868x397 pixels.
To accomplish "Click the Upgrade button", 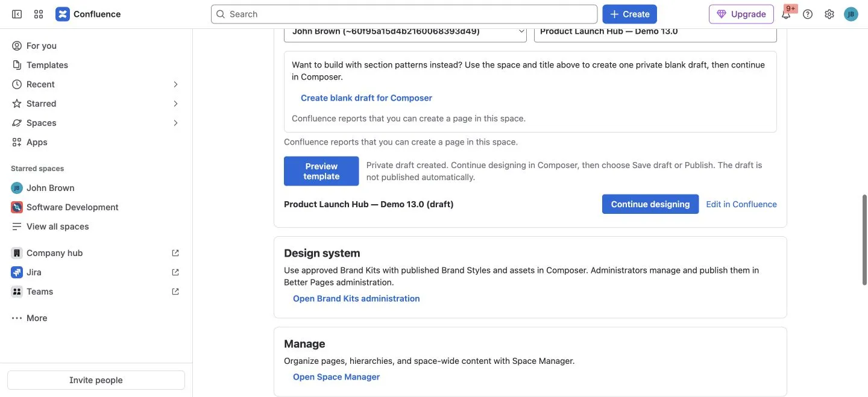I will point(741,14).
